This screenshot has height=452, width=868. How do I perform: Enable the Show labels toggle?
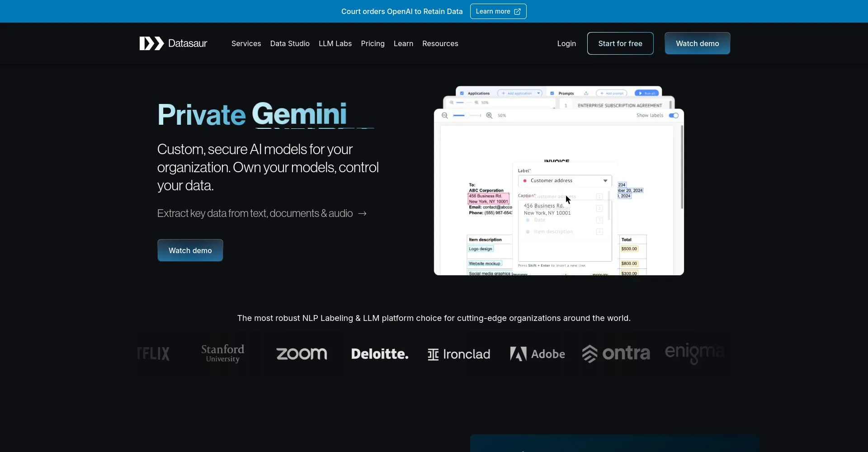674,116
